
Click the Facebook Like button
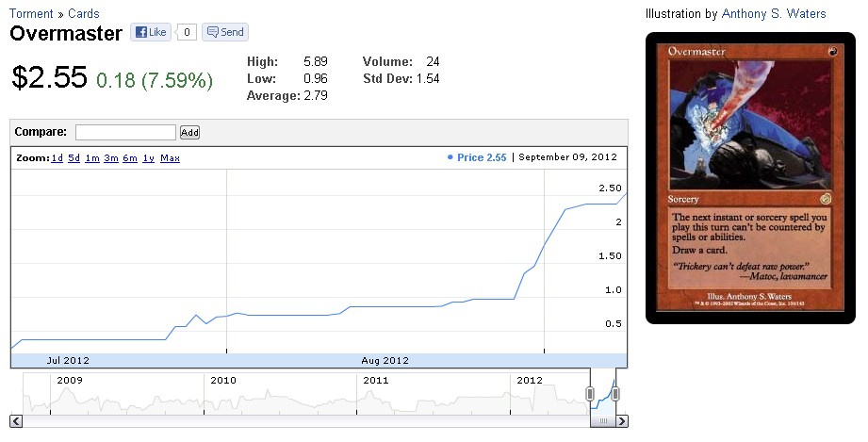point(149,32)
